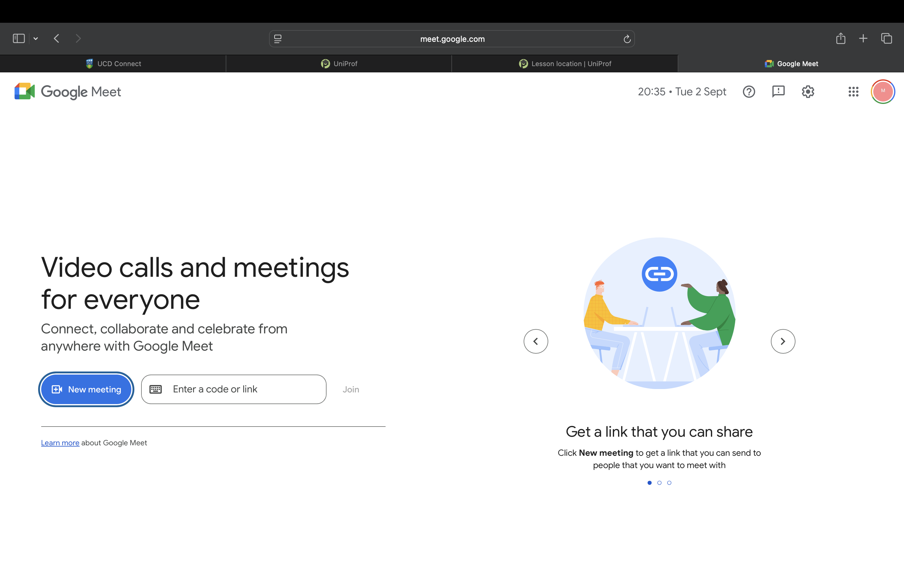Switch to Lesson location UniProf tab

click(565, 64)
